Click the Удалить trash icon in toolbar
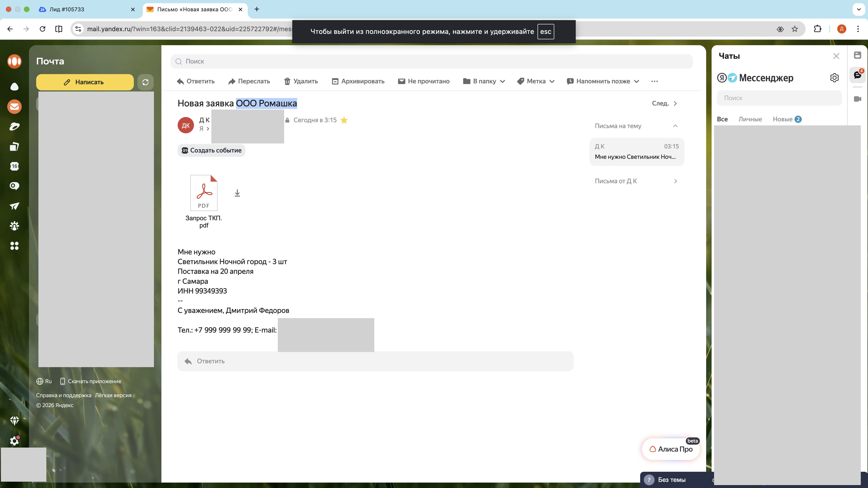 point(287,81)
